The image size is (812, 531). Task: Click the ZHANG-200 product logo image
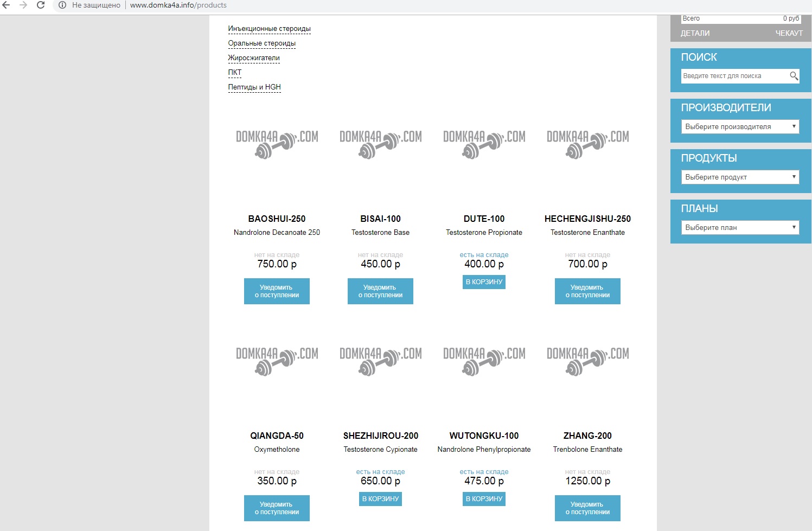click(x=587, y=361)
